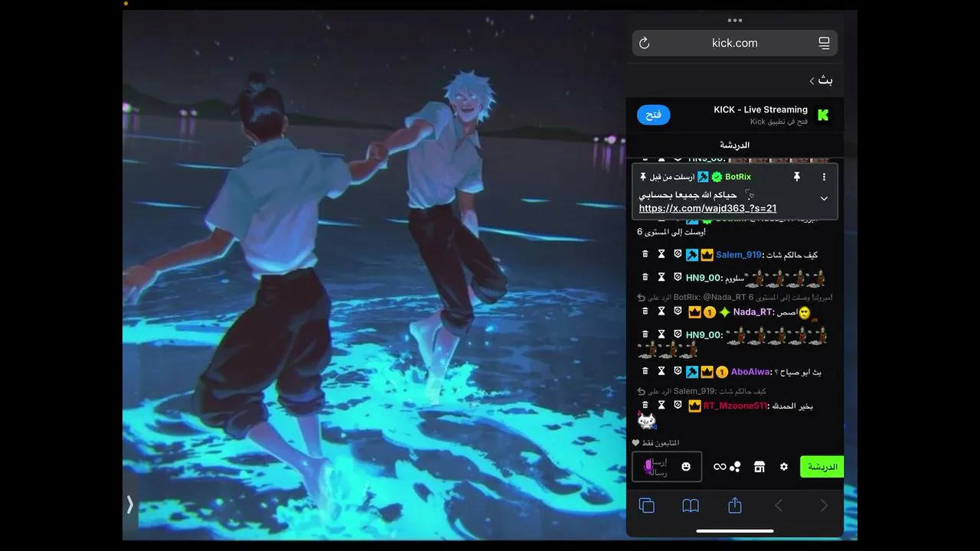Click the RT_Mzoone511 username
The height and width of the screenshot is (551, 980).
pyautogui.click(x=734, y=406)
